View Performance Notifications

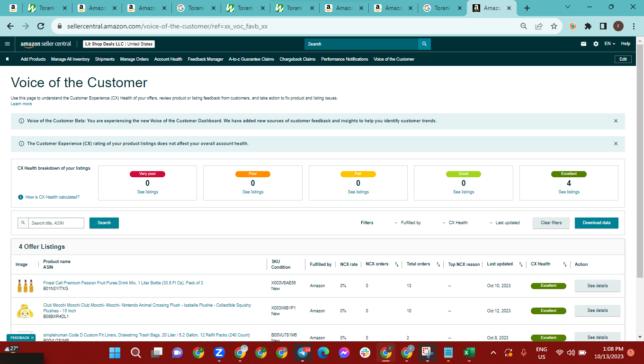[x=345, y=59]
